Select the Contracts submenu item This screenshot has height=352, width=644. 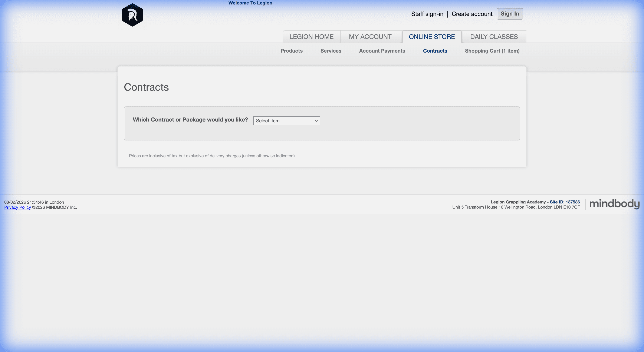click(x=435, y=51)
